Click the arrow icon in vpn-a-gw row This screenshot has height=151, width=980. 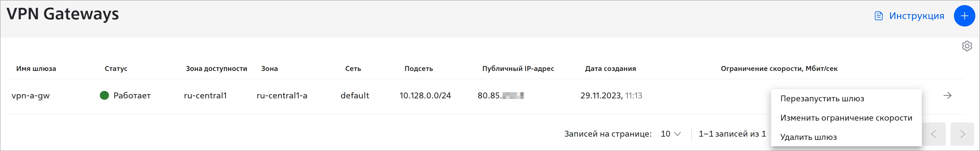pos(947,95)
